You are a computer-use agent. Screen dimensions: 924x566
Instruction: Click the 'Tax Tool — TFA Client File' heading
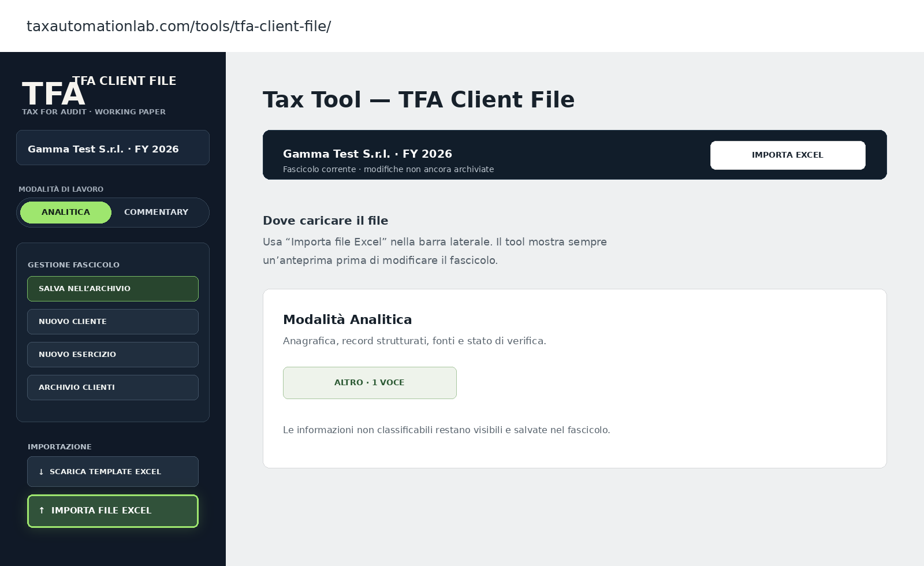(419, 99)
